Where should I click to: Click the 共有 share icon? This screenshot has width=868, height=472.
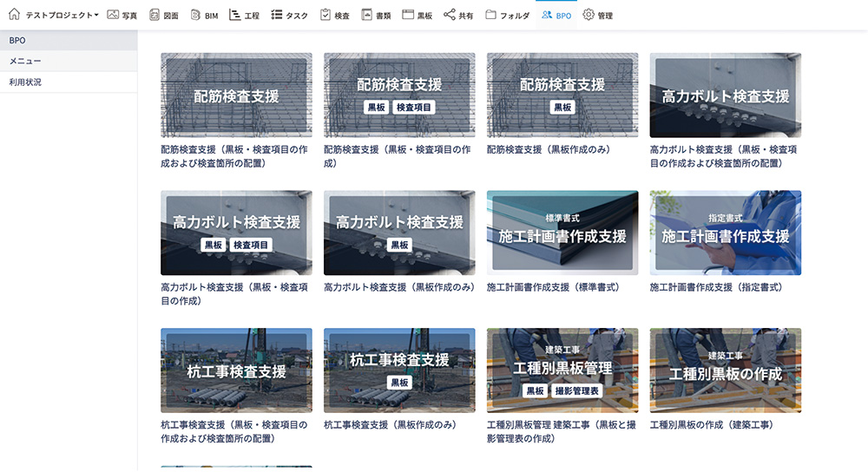click(x=450, y=15)
